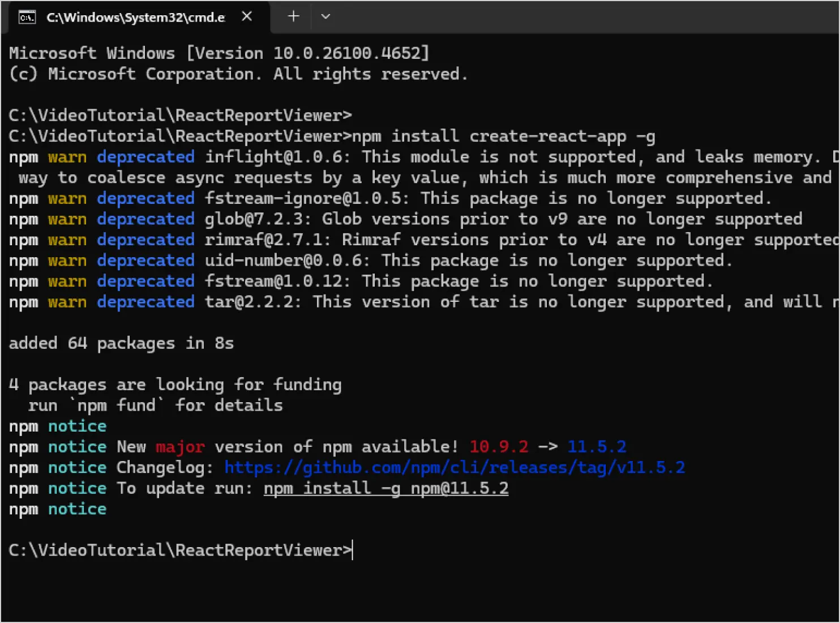Open the terminal tab dropdown chevron
This screenshot has width=840, height=623.
pyautogui.click(x=325, y=17)
